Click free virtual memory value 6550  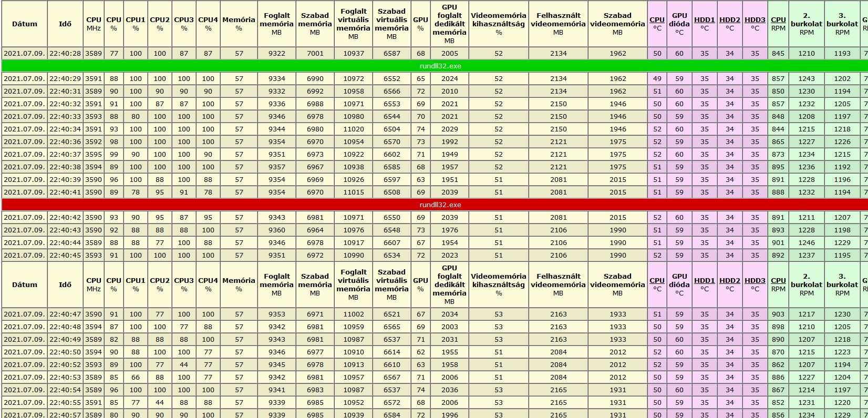tap(391, 218)
